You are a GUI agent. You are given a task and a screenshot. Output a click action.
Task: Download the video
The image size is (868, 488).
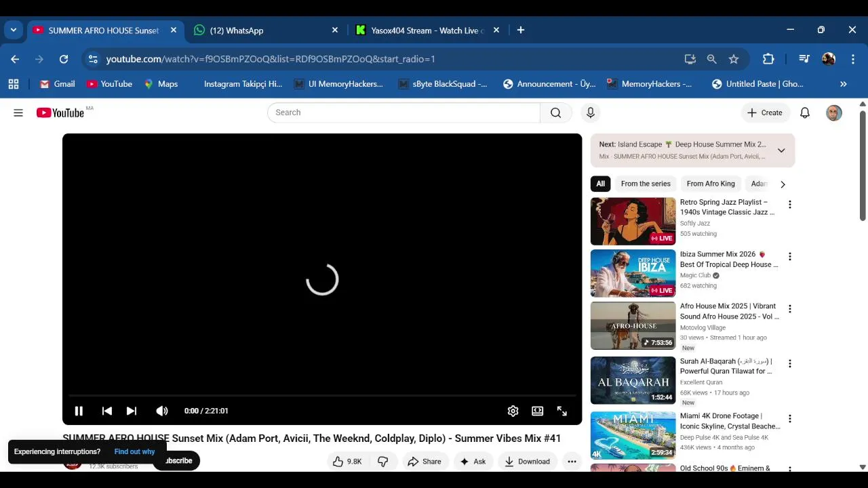pyautogui.click(x=528, y=462)
